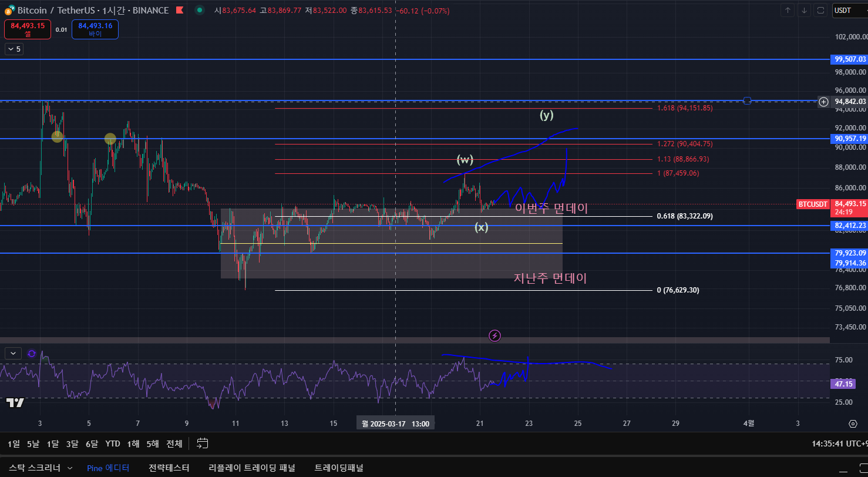Set range to 1일
This screenshot has width=868, height=477.
(x=14, y=444)
